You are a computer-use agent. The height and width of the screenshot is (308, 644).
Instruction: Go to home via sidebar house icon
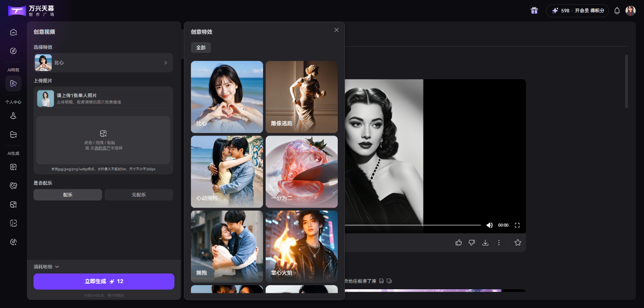click(x=14, y=32)
